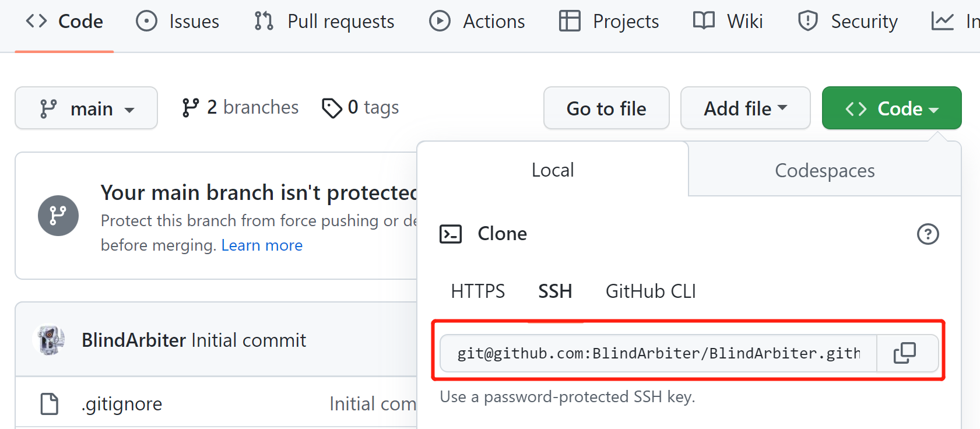This screenshot has height=429, width=980.
Task: Click the clone help question mark icon
Action: [x=928, y=234]
